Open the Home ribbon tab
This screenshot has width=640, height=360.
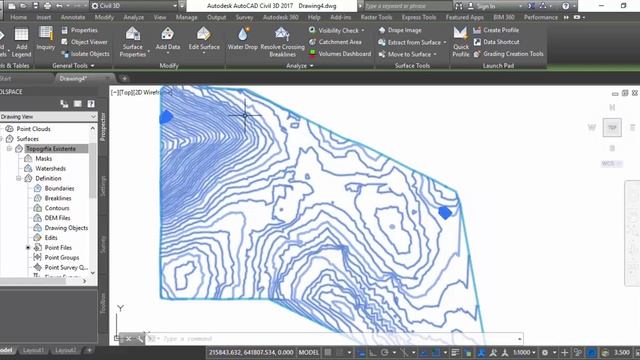tap(18, 17)
